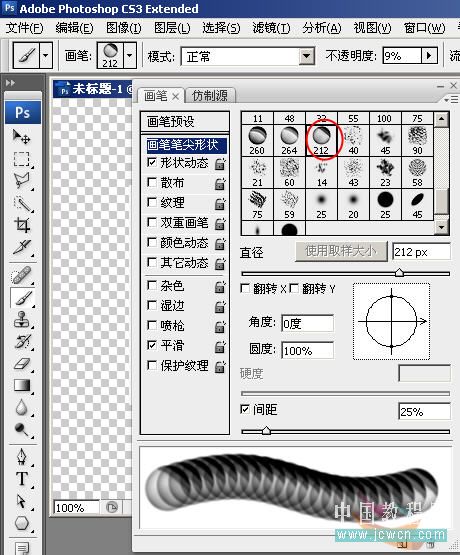The image size is (460, 555).
Task: Select the 260 brush tip thumbnail
Action: (x=257, y=140)
